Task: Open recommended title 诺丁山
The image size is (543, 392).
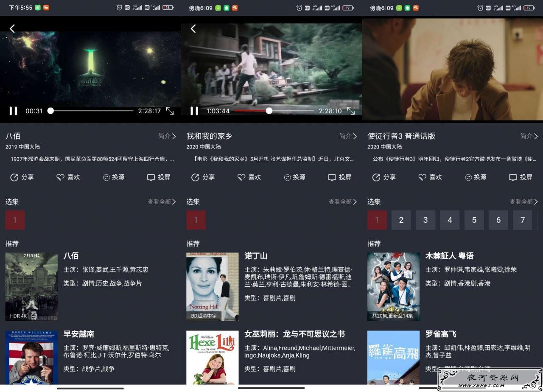Action: (256, 256)
